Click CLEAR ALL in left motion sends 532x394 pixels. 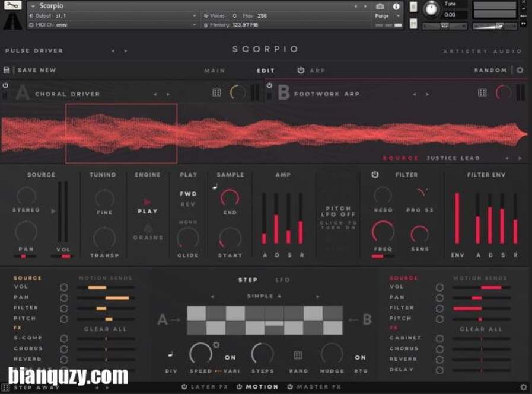105,329
